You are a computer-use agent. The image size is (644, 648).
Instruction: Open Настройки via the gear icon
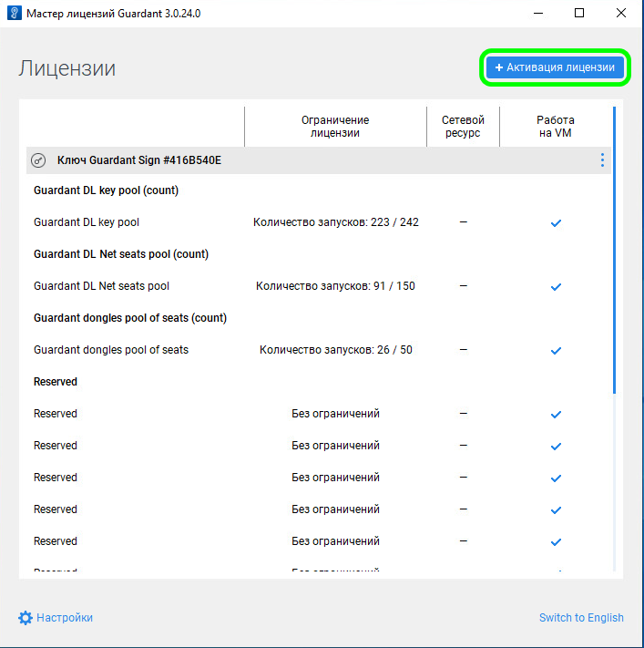point(26,618)
